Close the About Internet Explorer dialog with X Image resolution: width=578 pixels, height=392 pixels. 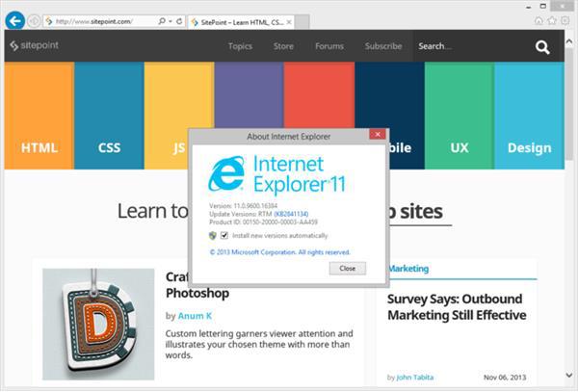[x=378, y=134]
